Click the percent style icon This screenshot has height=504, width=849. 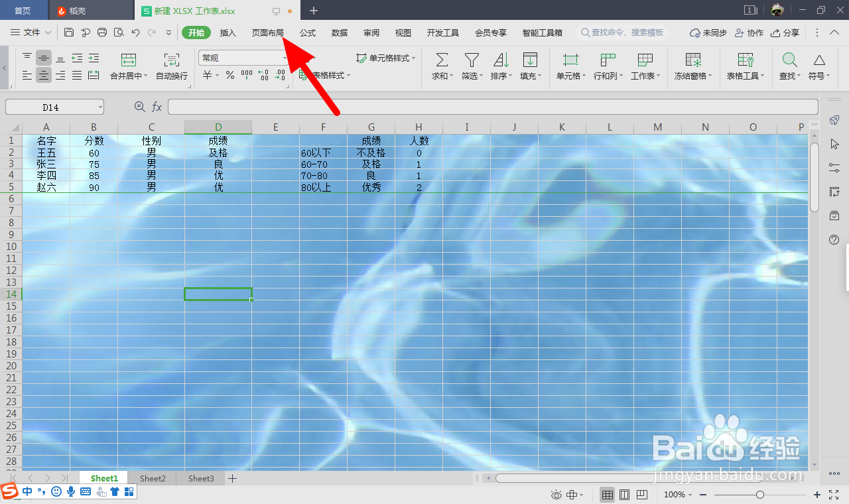tap(230, 76)
